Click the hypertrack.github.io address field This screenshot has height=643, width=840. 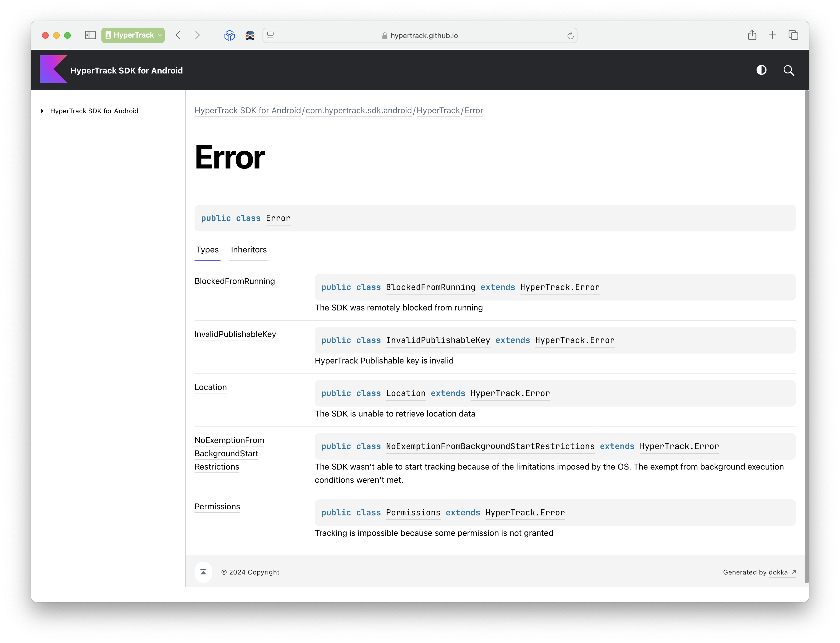[420, 36]
